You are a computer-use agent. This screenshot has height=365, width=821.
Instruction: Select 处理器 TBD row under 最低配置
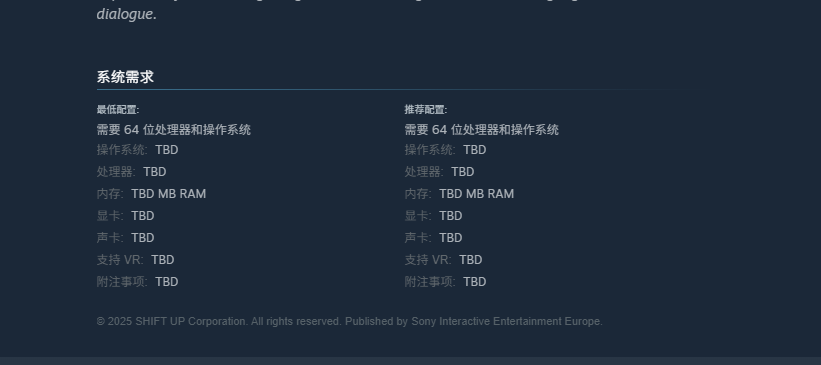(131, 172)
